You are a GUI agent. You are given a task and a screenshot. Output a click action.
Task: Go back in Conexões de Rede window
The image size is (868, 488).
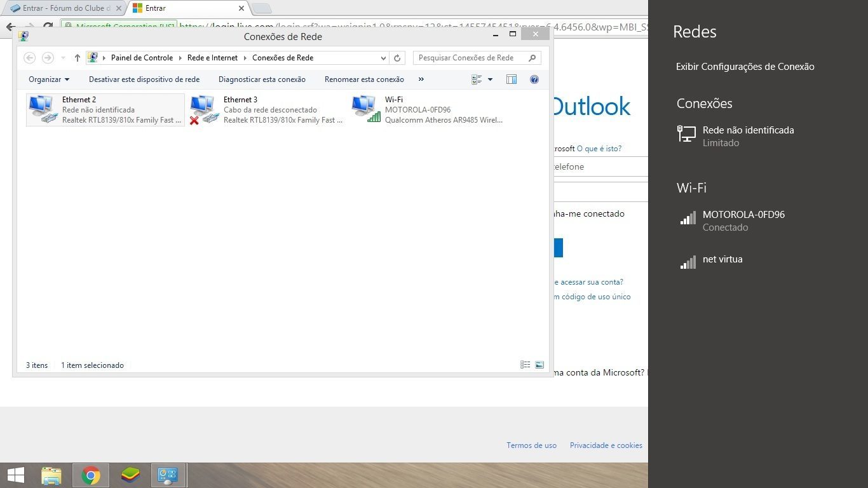click(x=29, y=58)
